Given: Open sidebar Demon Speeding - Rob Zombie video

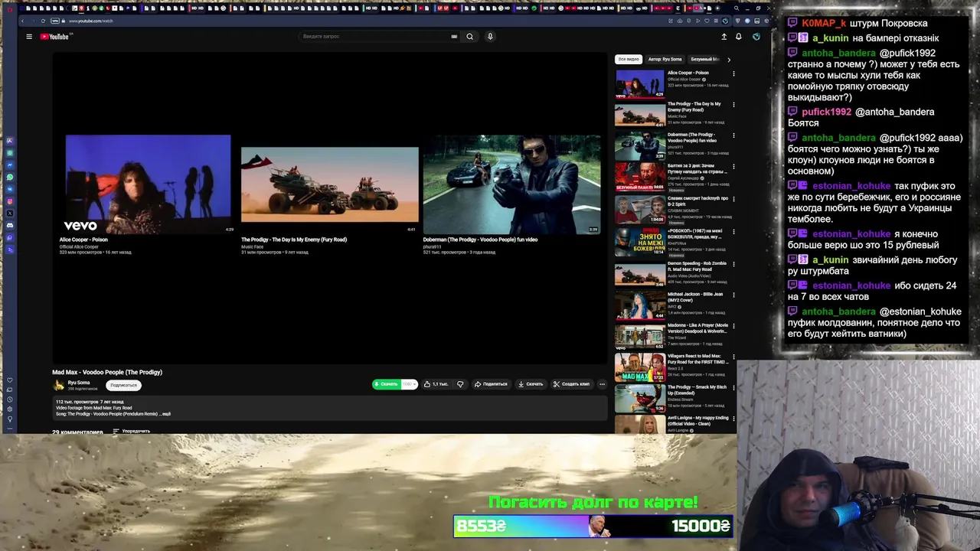Looking at the screenshot, I should pyautogui.click(x=640, y=273).
